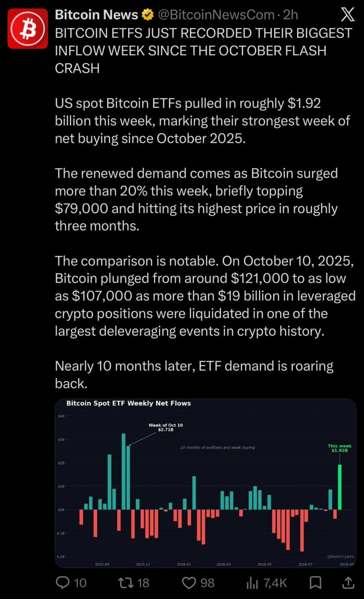Share the post with upload icon

click(x=348, y=583)
